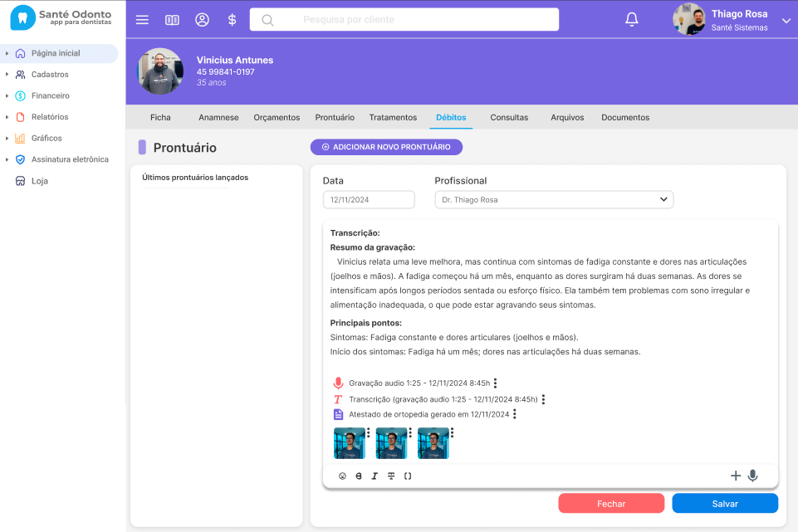The width and height of the screenshot is (798, 532).
Task: Open options for Atestado de ortopedia entry
Action: click(515, 414)
